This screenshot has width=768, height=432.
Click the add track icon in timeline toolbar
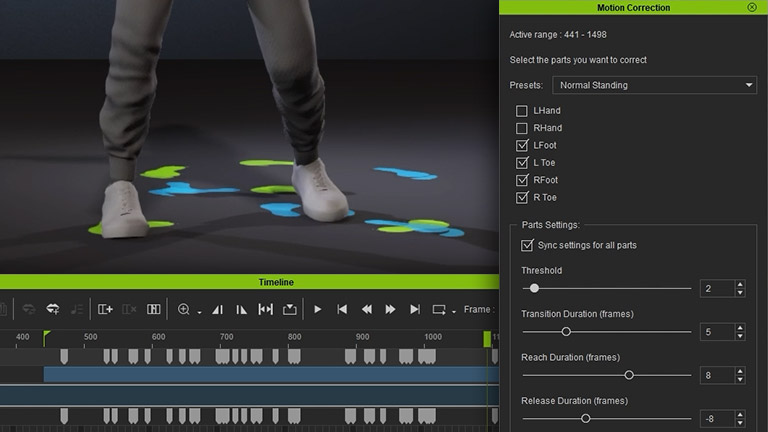click(105, 310)
